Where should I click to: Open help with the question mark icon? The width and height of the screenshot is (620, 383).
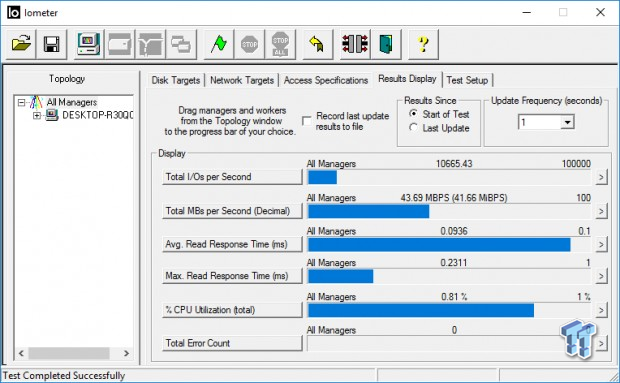423,44
